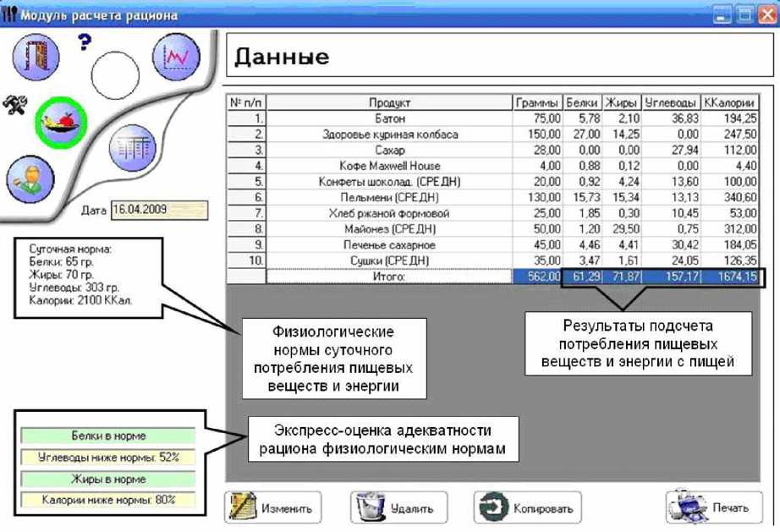Click row number 10. cell

246,261
